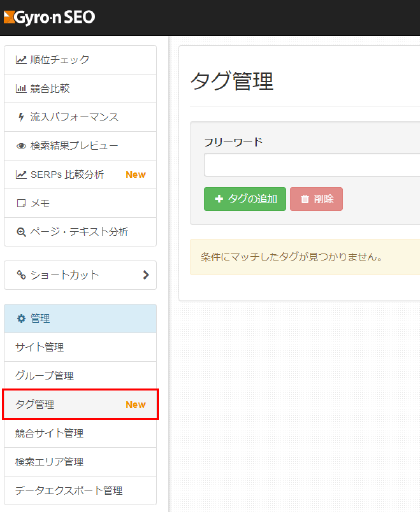This screenshot has height=512, width=420.
Task: Open the 流入パフォーマンス menu item
Action: (x=80, y=117)
